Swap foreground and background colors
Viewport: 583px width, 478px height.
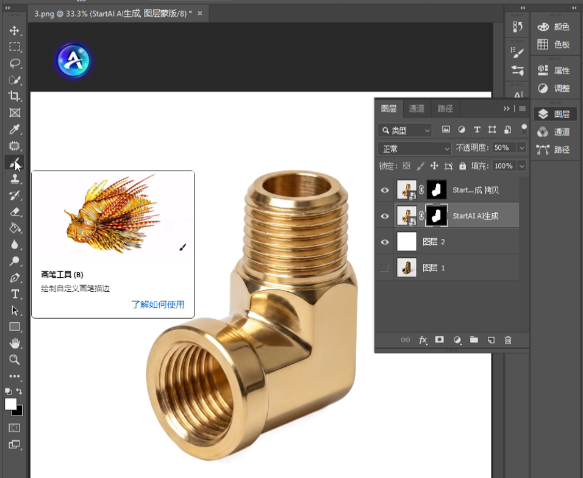point(19,391)
